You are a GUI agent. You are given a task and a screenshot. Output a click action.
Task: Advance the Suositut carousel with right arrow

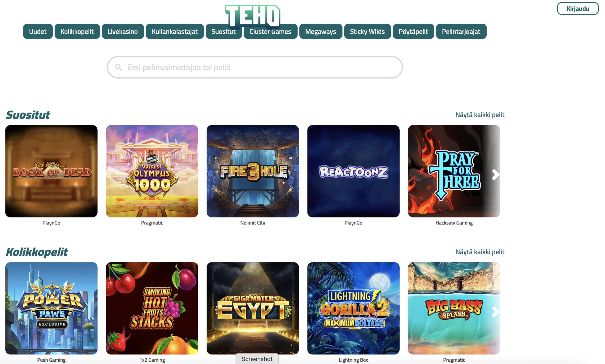tap(495, 175)
